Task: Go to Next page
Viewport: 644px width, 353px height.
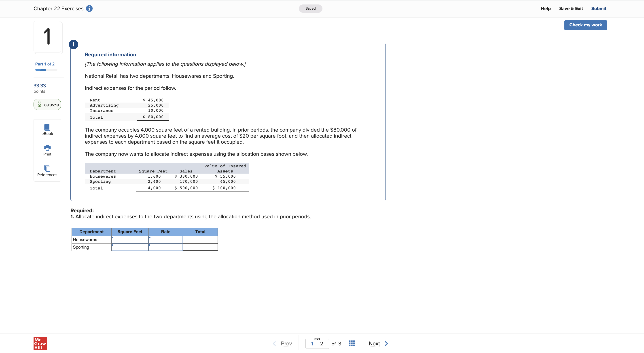Action: pyautogui.click(x=374, y=343)
